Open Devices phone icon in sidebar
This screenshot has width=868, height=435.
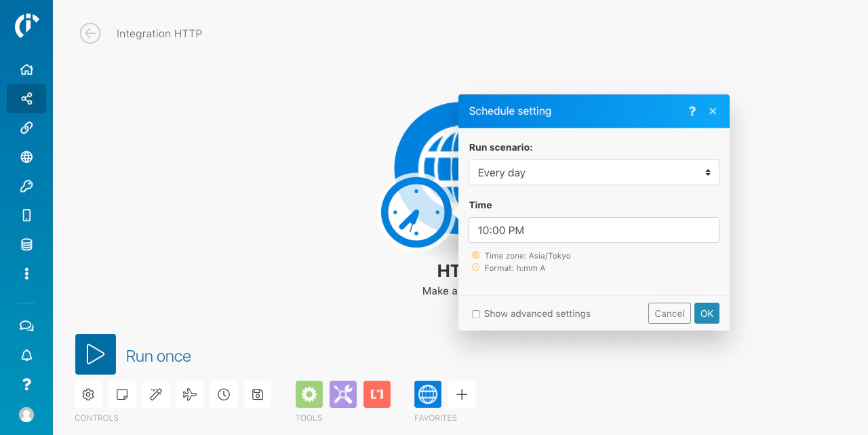coord(26,215)
